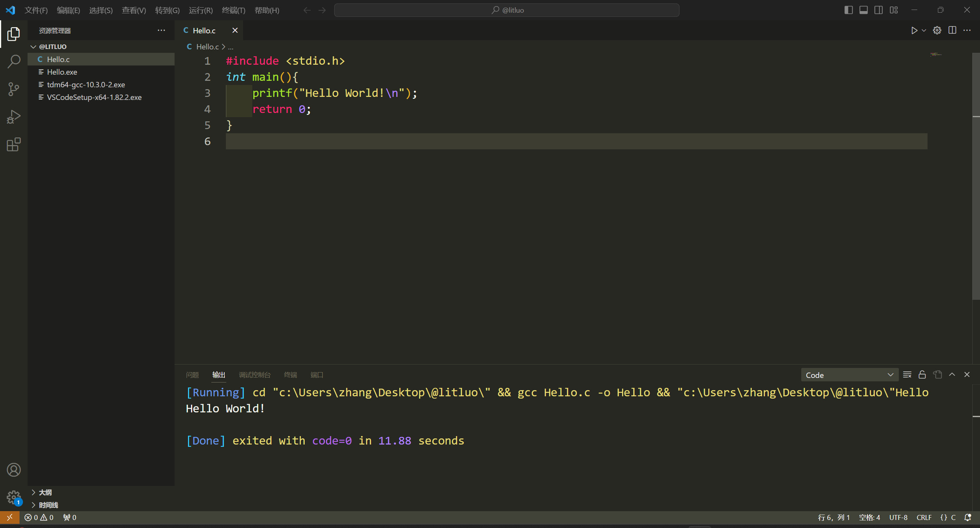The image size is (980, 528).
Task: Change end of line CRLF
Action: pos(924,517)
